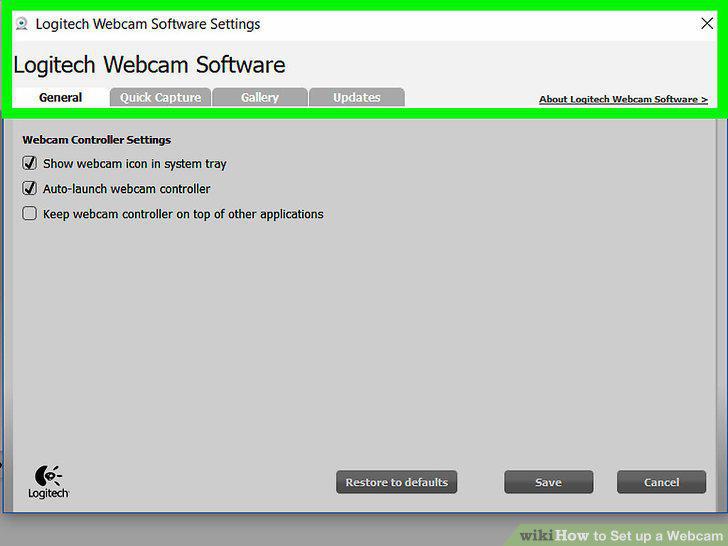Open the Quick Capture tab

160,98
